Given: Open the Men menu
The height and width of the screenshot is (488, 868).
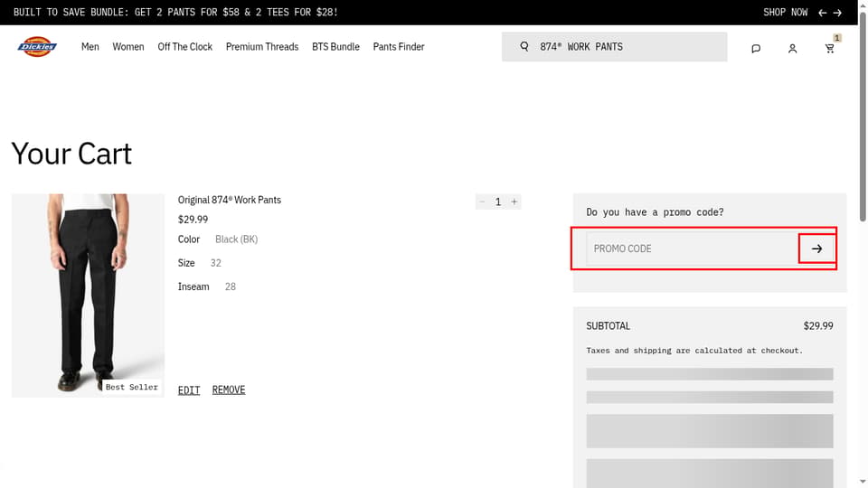Looking at the screenshot, I should [90, 47].
